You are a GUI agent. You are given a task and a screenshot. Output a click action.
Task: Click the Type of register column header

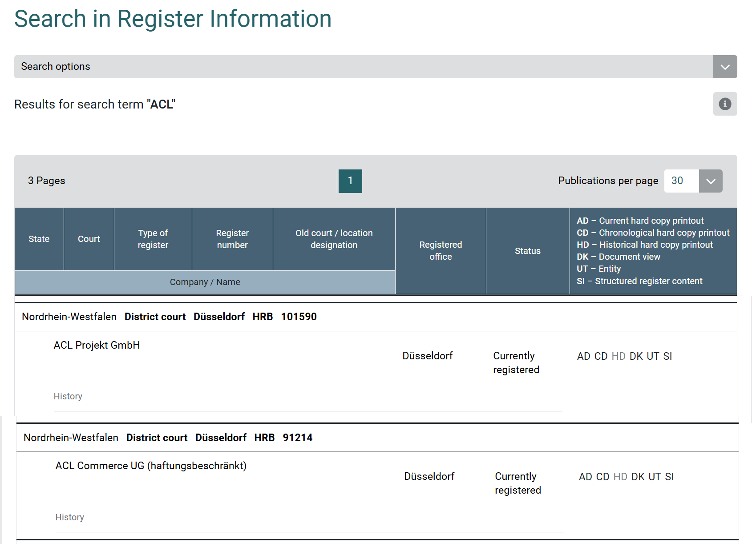click(x=153, y=239)
